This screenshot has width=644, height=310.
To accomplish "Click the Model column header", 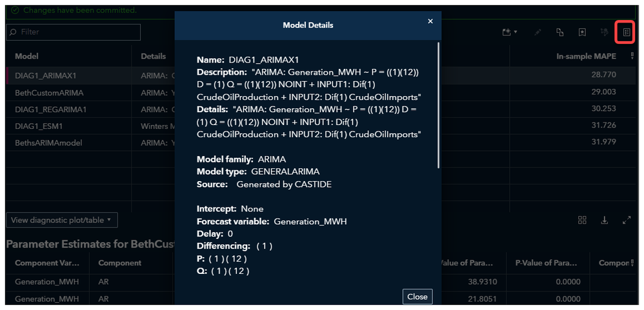I will click(x=27, y=56).
